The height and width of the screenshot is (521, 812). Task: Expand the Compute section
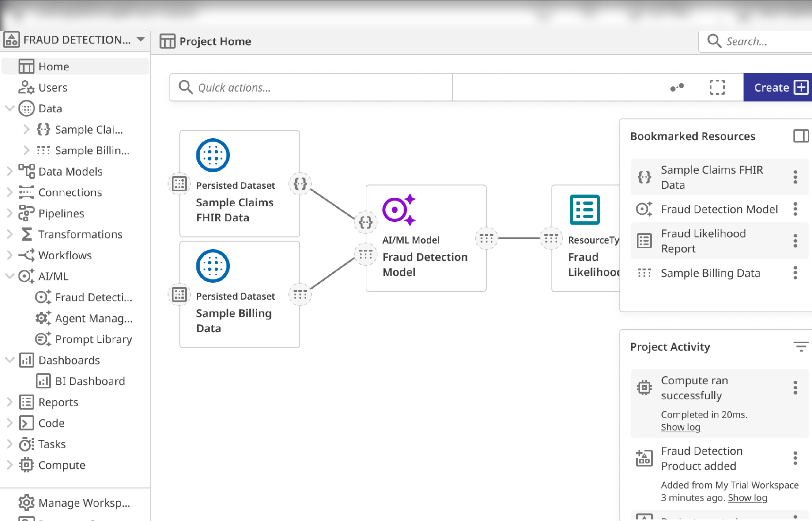point(9,465)
